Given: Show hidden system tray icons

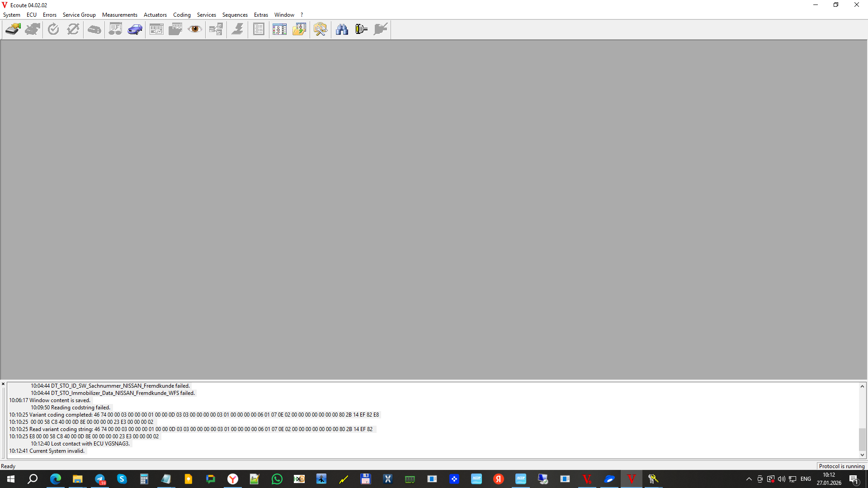Looking at the screenshot, I should 749,479.
